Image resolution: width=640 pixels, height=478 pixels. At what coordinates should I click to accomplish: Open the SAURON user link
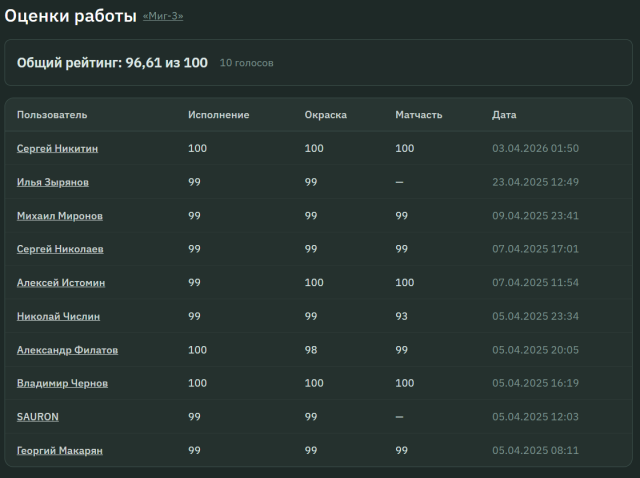click(x=38, y=417)
